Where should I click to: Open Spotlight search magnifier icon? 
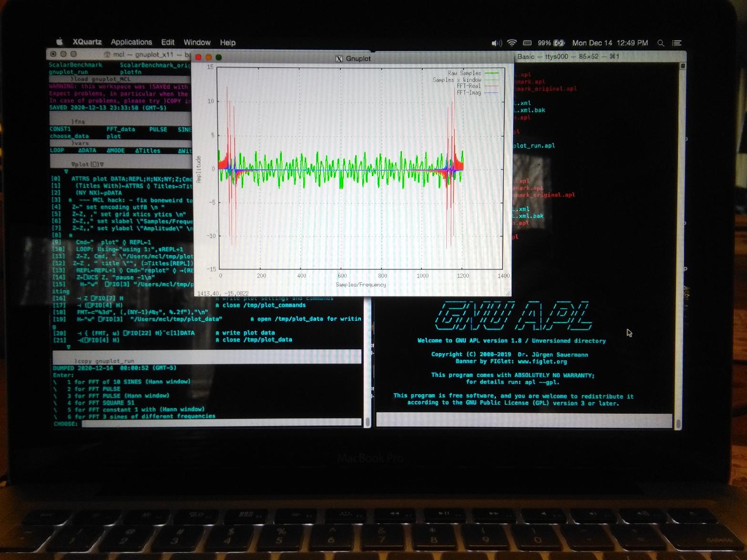pos(661,43)
